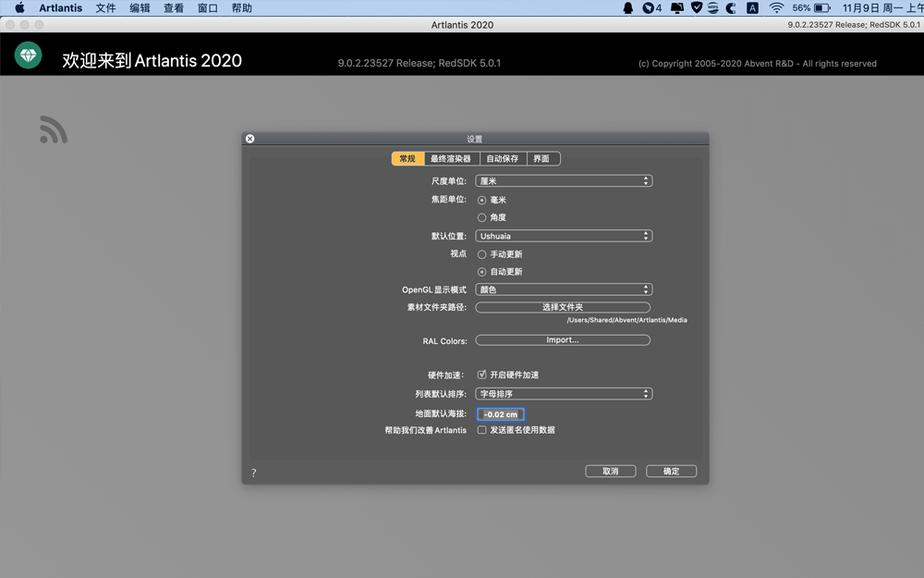Click the shield security icon in menu bar
Viewport: 924px width, 578px height.
(697, 7)
